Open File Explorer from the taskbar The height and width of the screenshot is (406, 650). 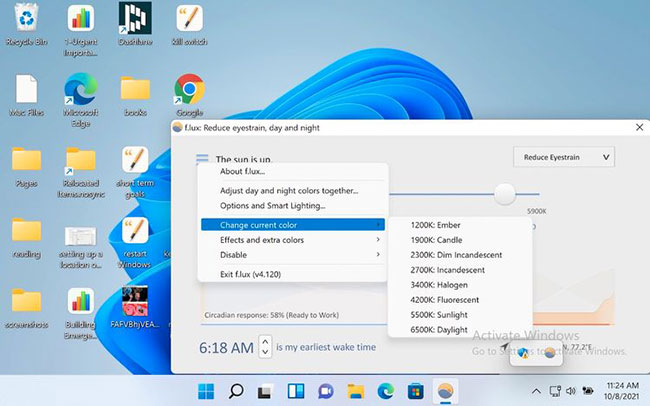[x=356, y=391]
